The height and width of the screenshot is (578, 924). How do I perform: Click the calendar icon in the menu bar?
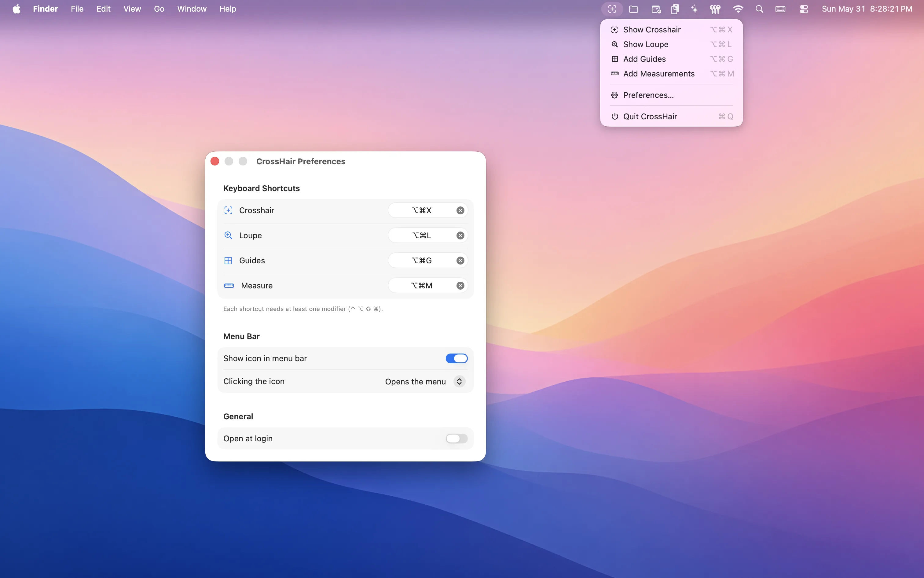tap(656, 9)
